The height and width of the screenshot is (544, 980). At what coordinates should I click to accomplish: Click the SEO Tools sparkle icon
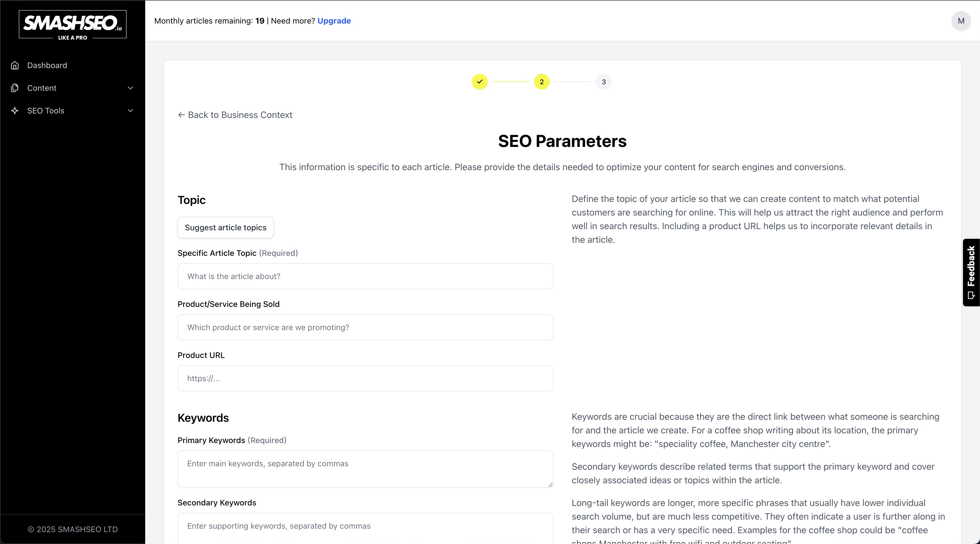(x=15, y=111)
